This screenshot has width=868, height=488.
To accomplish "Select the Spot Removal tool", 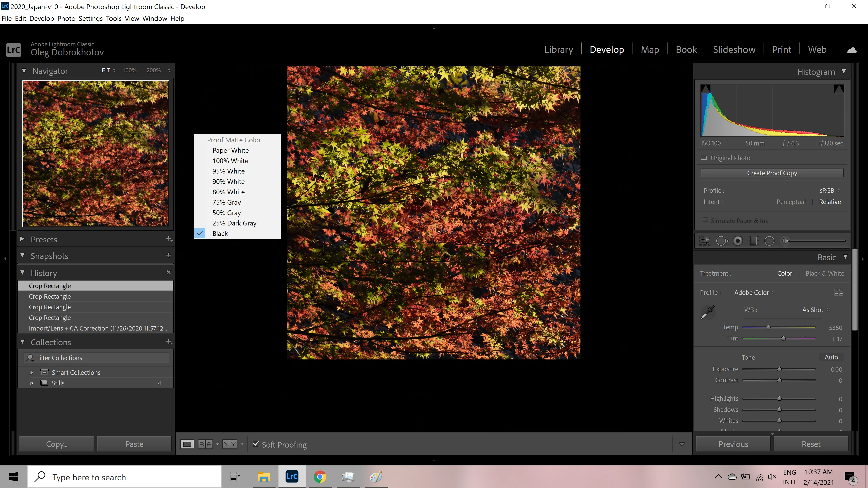I will 722,241.
